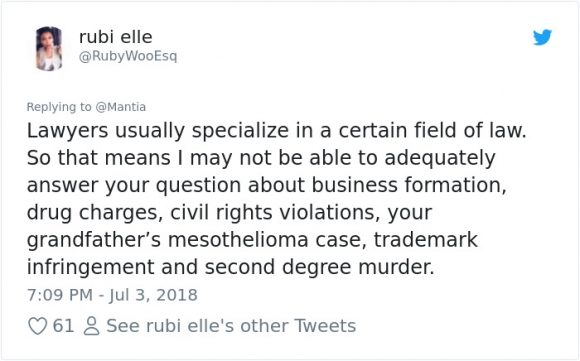Click the word 'mesothelioma' in the tweet
The image size is (580, 361).
point(238,240)
